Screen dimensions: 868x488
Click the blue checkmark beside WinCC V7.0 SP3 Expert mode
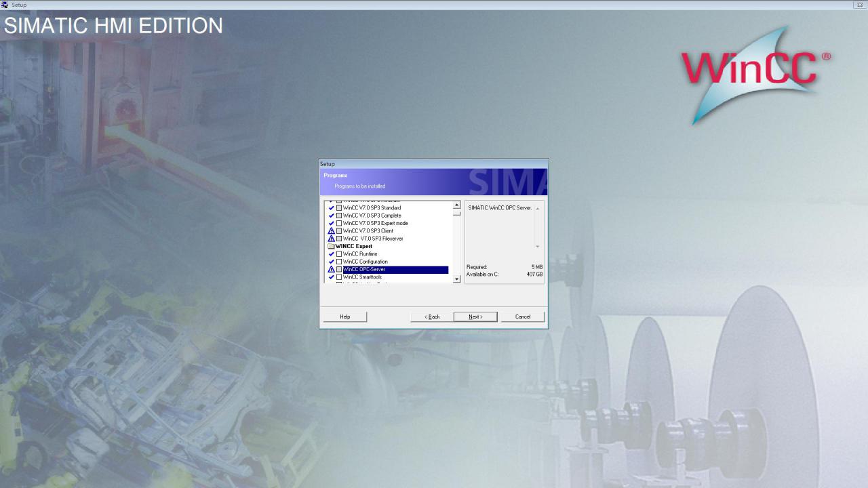point(331,224)
